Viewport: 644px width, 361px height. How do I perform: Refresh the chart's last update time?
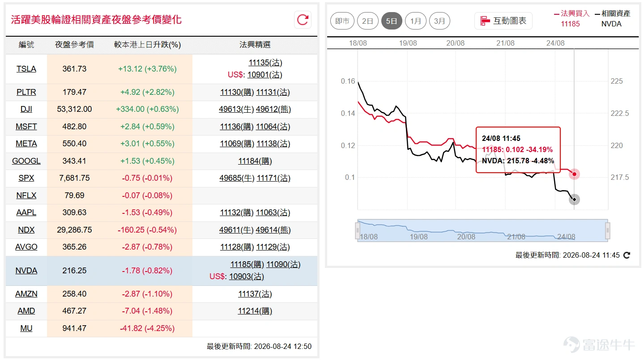[x=627, y=255]
